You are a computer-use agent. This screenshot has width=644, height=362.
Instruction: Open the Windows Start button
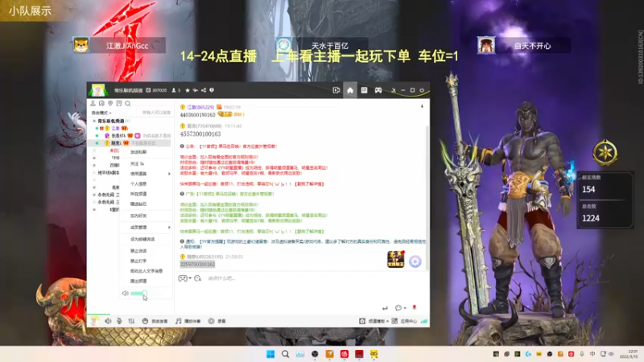(x=270, y=354)
